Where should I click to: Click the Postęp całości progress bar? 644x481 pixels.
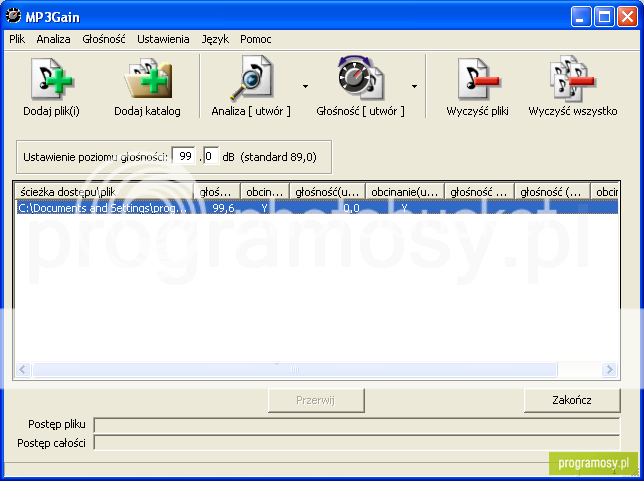pyautogui.click(x=356, y=443)
